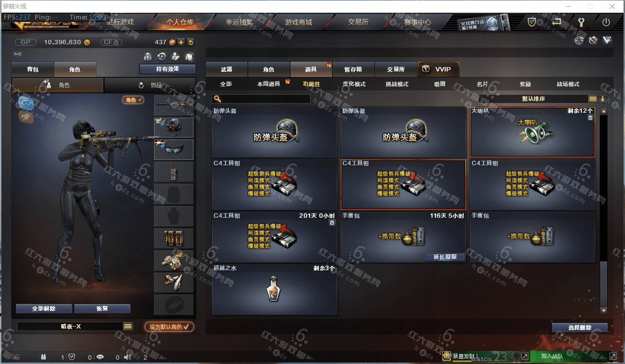Click 延长期限 on the 手雷包 item
Screen dimensions: 625x364
pos(445,257)
